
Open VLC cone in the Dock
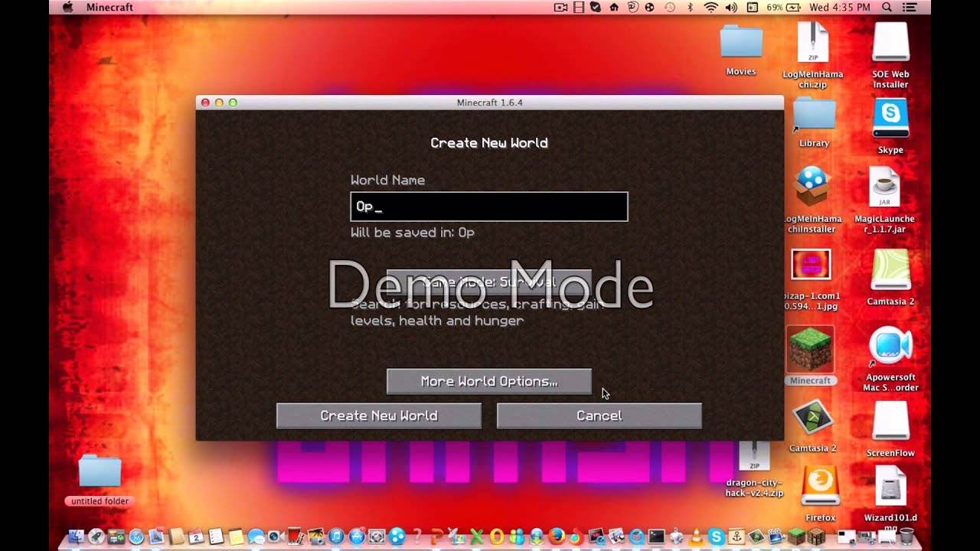[696, 536]
